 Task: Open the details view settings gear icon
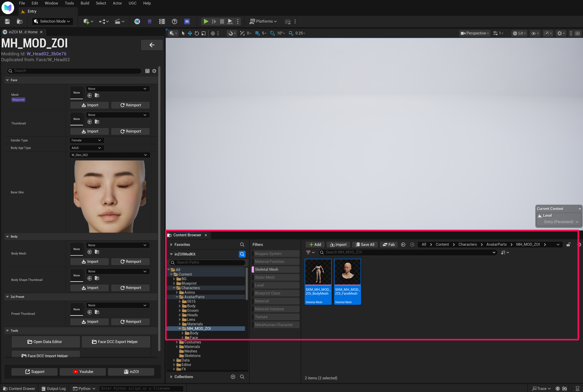[154, 71]
